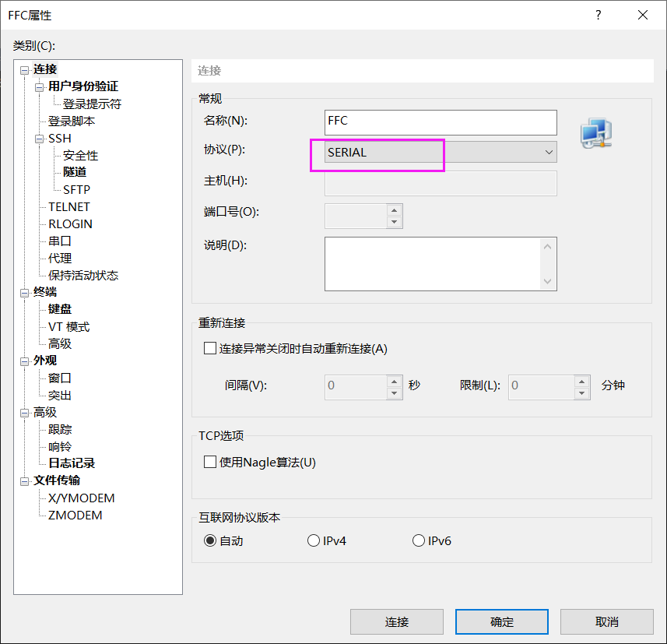The image size is (667, 644).
Task: Click the session computer icon
Action: [x=596, y=133]
